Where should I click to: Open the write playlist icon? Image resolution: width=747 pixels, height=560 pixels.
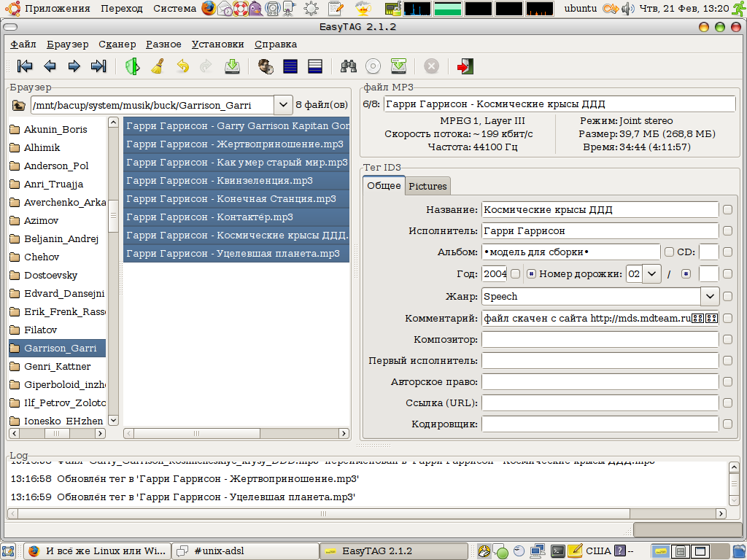[x=398, y=66]
